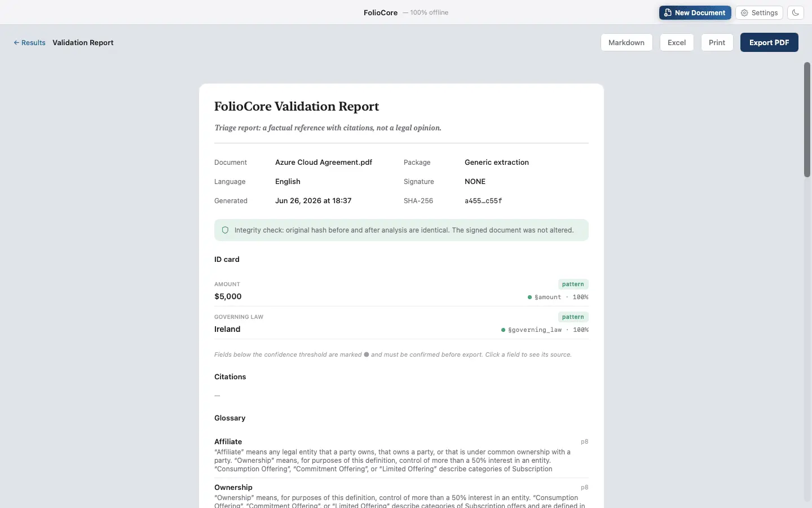Image resolution: width=812 pixels, height=508 pixels.
Task: Click the ID card section heading
Action: point(227,259)
